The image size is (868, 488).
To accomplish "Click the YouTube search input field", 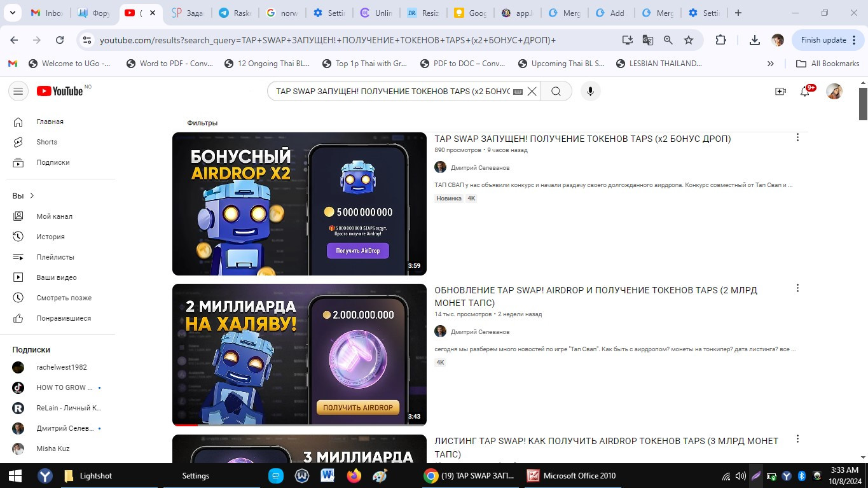I will coord(393,91).
